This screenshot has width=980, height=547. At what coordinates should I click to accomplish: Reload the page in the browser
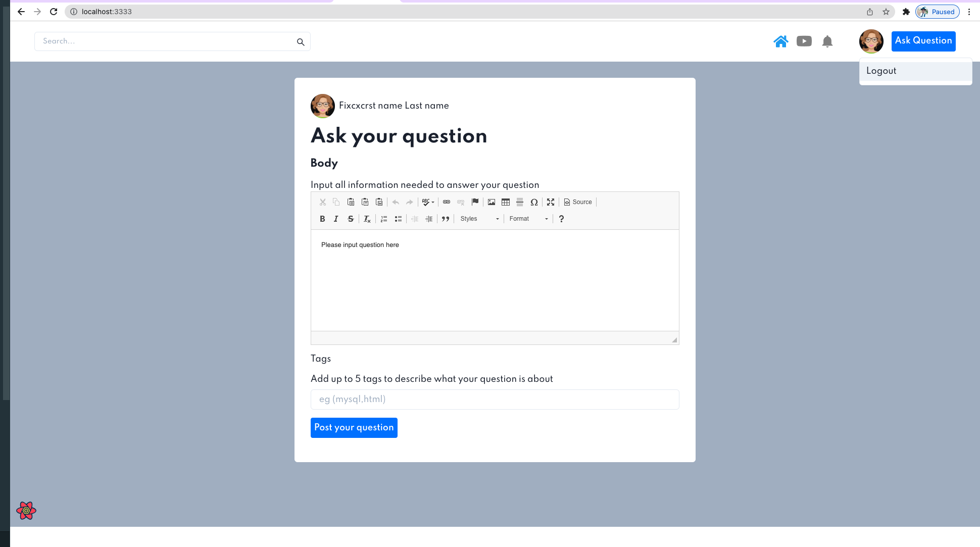point(54,12)
